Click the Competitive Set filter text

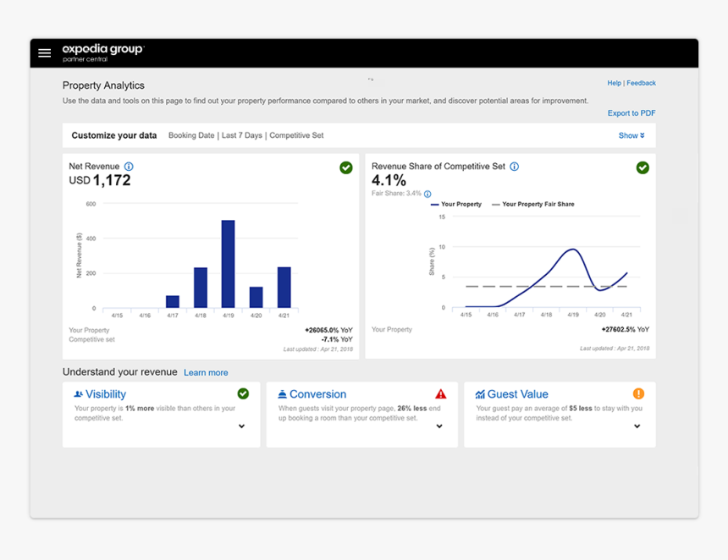[296, 135]
